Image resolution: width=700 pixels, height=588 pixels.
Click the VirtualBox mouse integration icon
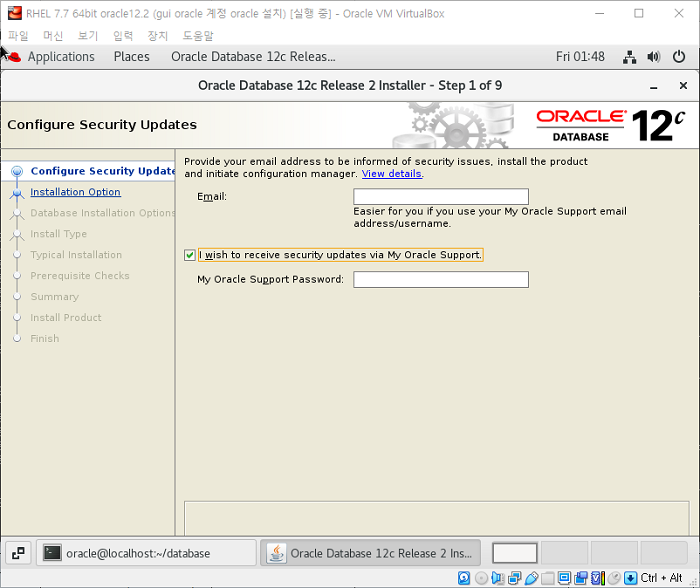pos(615,578)
